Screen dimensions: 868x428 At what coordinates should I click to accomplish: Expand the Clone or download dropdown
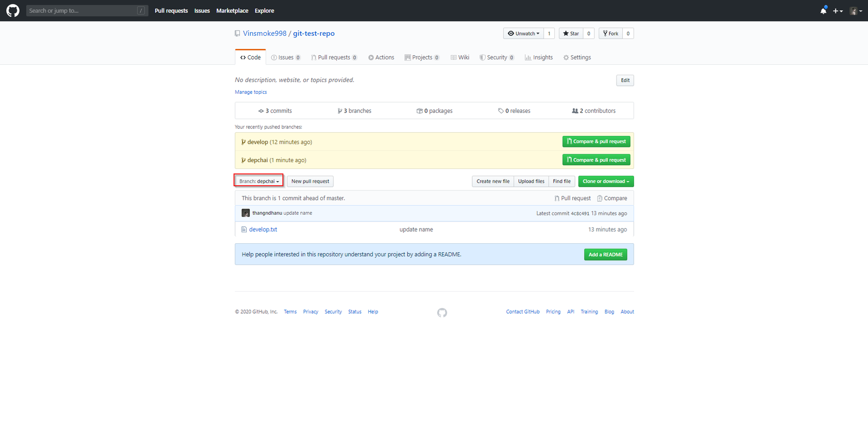pos(605,181)
